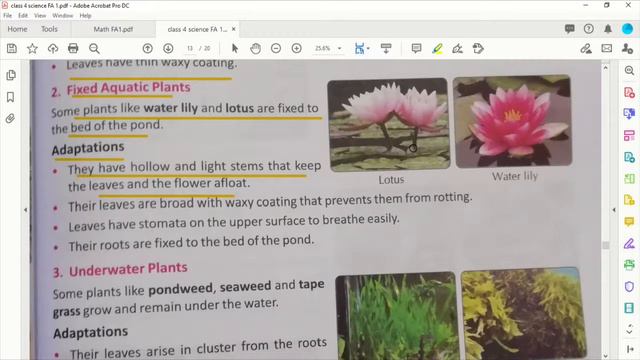Open the Page Thumbnails panel
This screenshot has height=360, width=640.
[11, 75]
